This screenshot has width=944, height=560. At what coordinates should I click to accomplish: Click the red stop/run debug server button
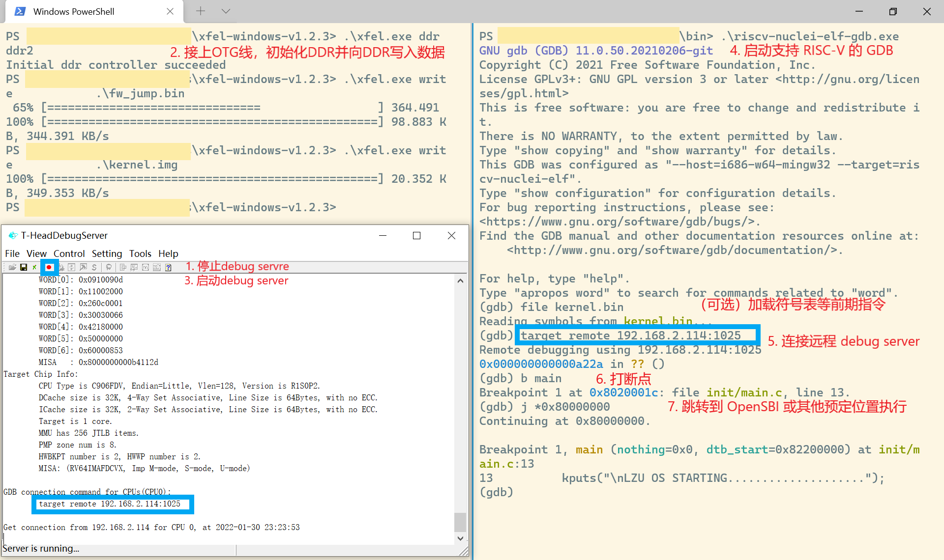[49, 267]
